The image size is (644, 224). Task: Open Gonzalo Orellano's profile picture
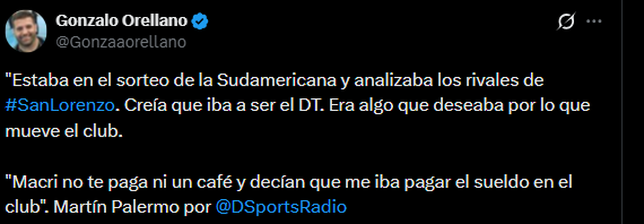point(26,31)
